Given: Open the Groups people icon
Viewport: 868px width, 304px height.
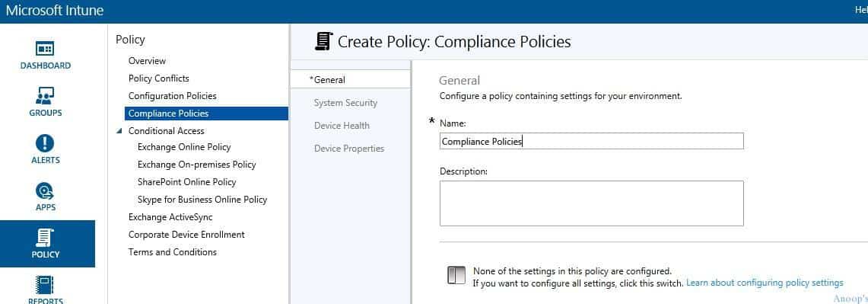Looking at the screenshot, I should click(45, 96).
